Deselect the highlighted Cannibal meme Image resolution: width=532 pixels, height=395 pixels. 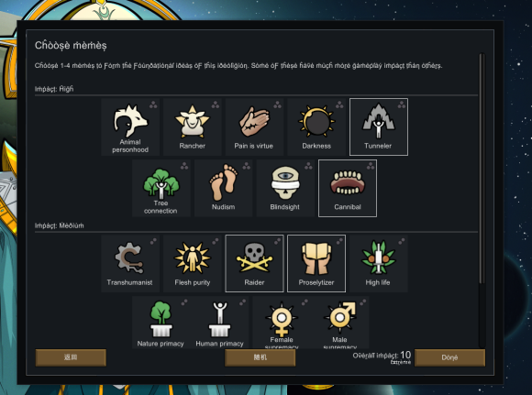coord(348,188)
